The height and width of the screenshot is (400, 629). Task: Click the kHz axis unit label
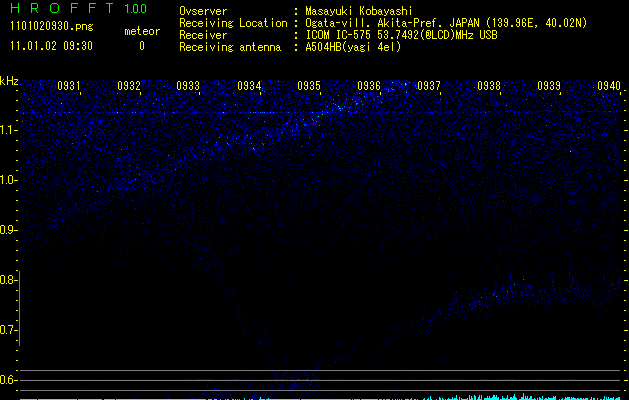coord(9,81)
